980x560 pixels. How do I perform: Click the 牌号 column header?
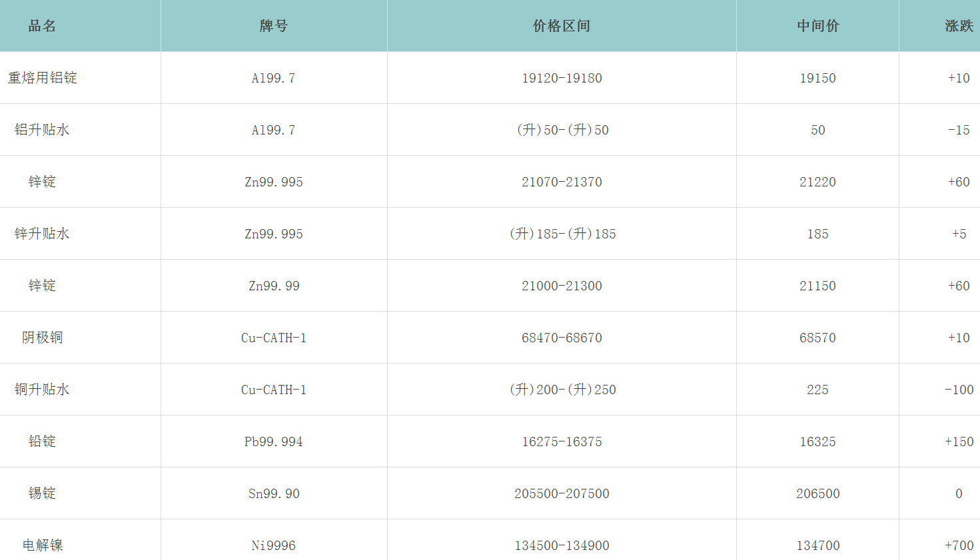273,26
